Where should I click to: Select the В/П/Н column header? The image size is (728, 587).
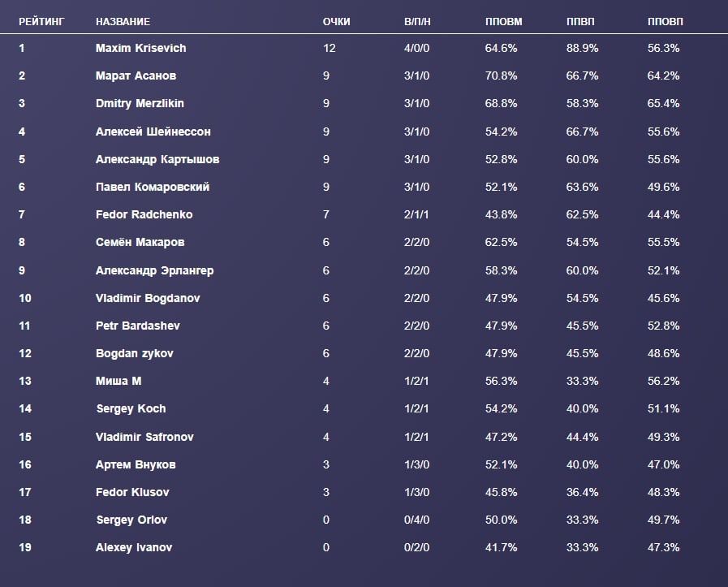[417, 21]
